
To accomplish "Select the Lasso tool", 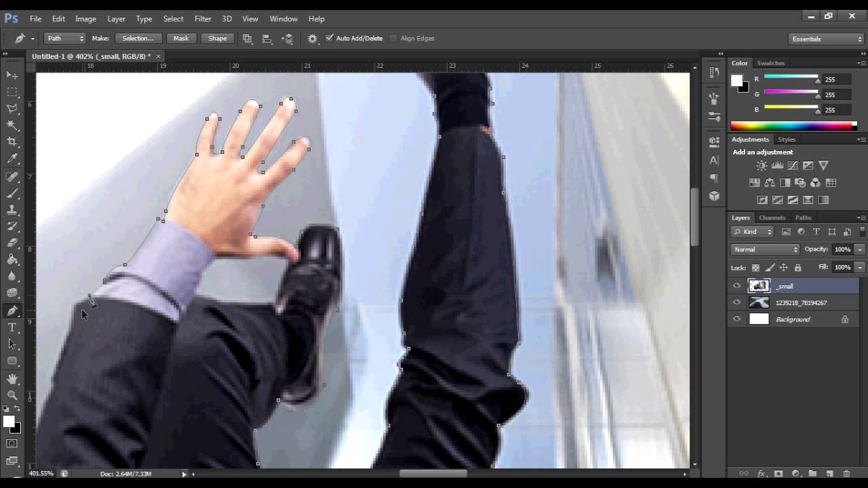I will click(12, 108).
